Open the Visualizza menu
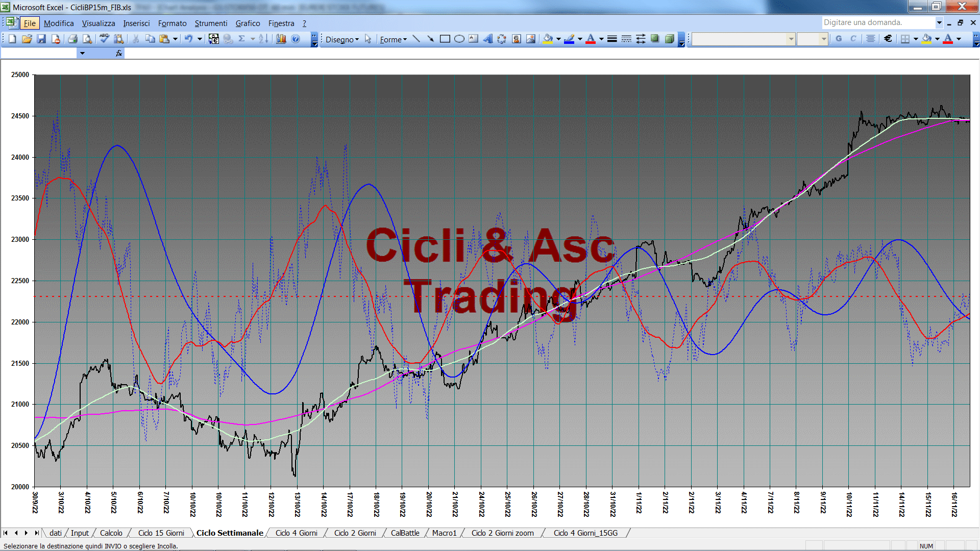 pos(99,23)
